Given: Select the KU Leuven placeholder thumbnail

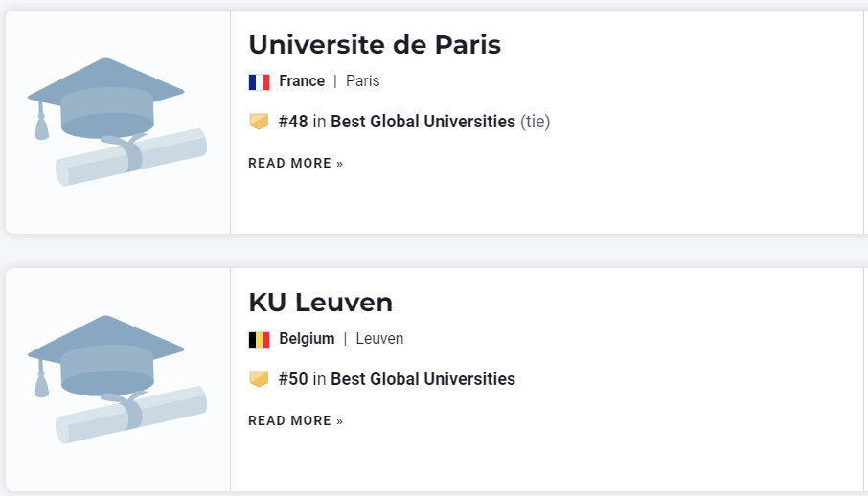Looking at the screenshot, I should [117, 380].
